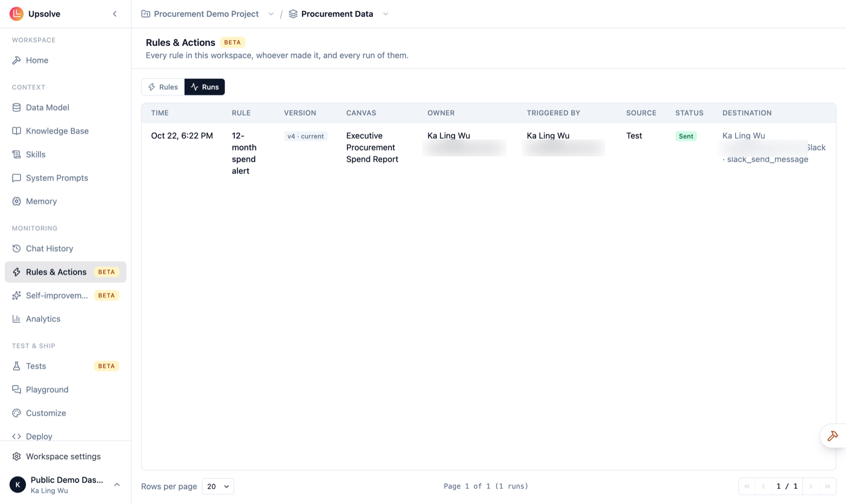
Task: Expand the Procurement Demo Project dropdown
Action: click(271, 14)
